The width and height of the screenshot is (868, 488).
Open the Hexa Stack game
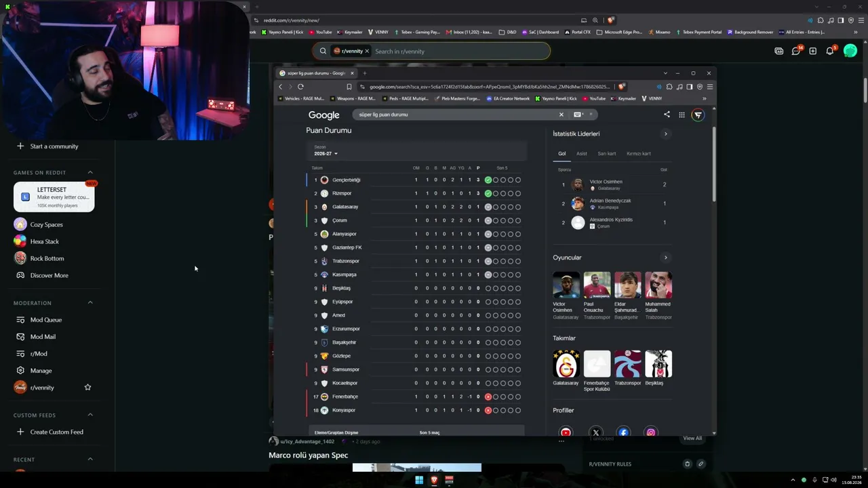pos(45,241)
